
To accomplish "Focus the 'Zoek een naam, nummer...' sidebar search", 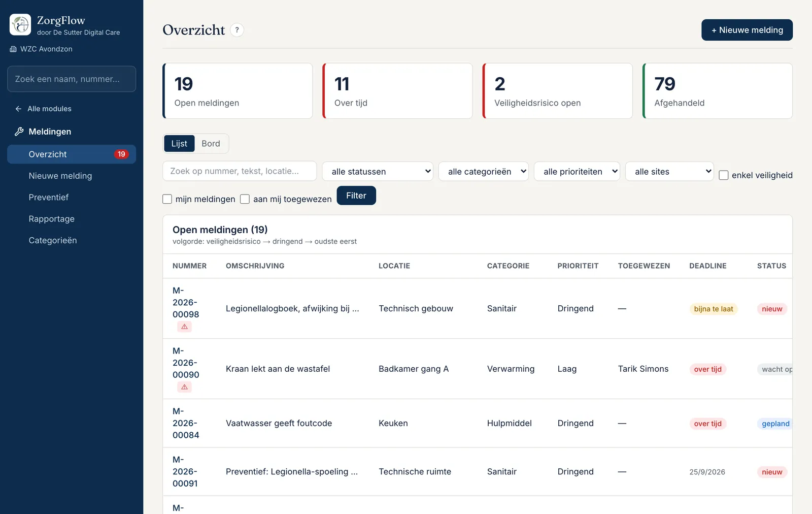I will [x=72, y=79].
